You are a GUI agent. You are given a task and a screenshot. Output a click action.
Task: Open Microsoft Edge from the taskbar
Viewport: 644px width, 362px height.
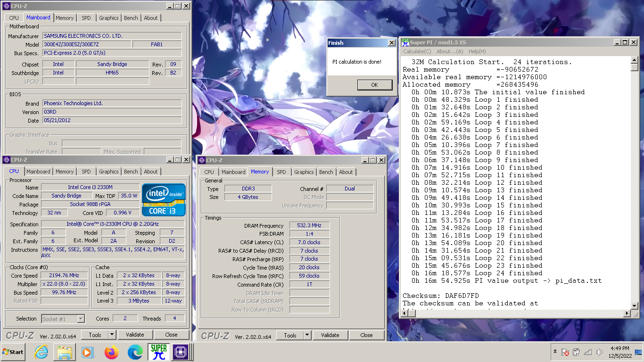pyautogui.click(x=135, y=352)
